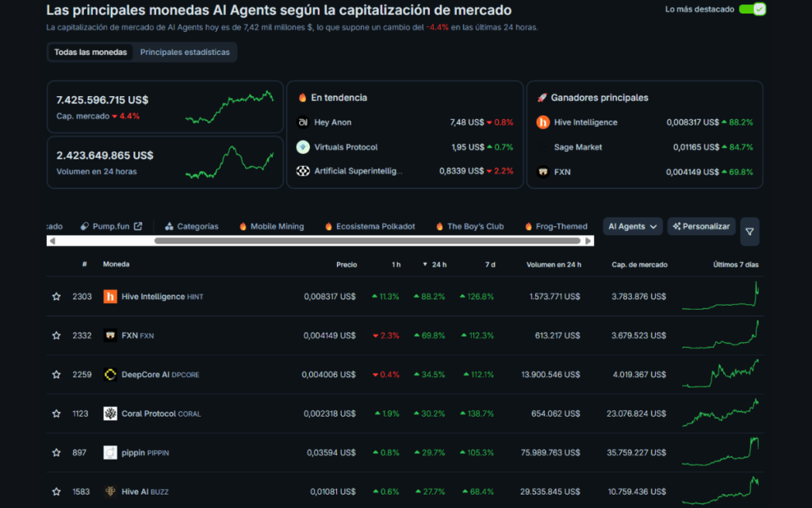This screenshot has width=812, height=508.
Task: Click FXN icon in Ganadores principales
Action: [x=542, y=172]
